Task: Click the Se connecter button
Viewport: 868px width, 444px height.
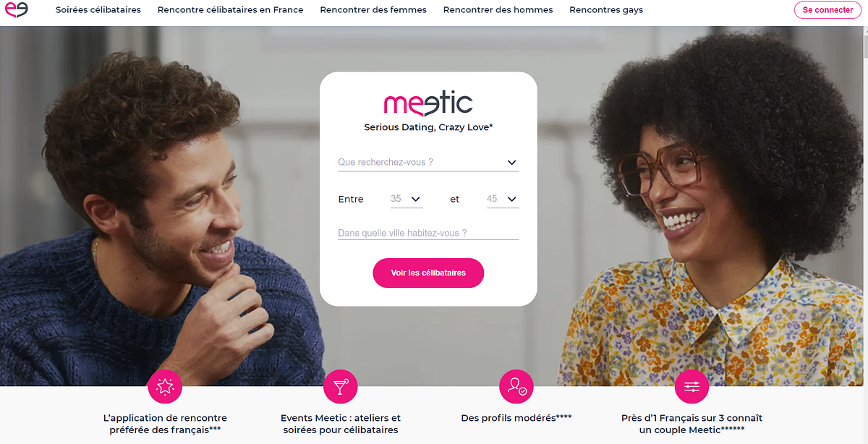Action: coord(827,10)
